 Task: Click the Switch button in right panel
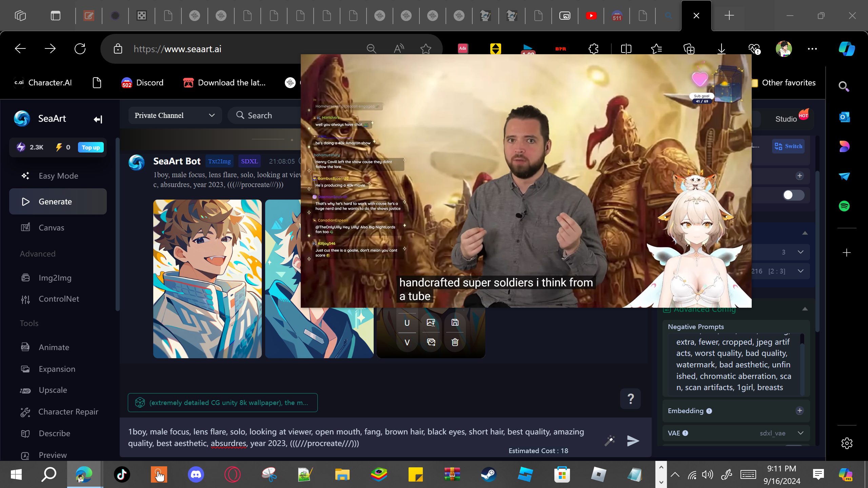(x=788, y=146)
